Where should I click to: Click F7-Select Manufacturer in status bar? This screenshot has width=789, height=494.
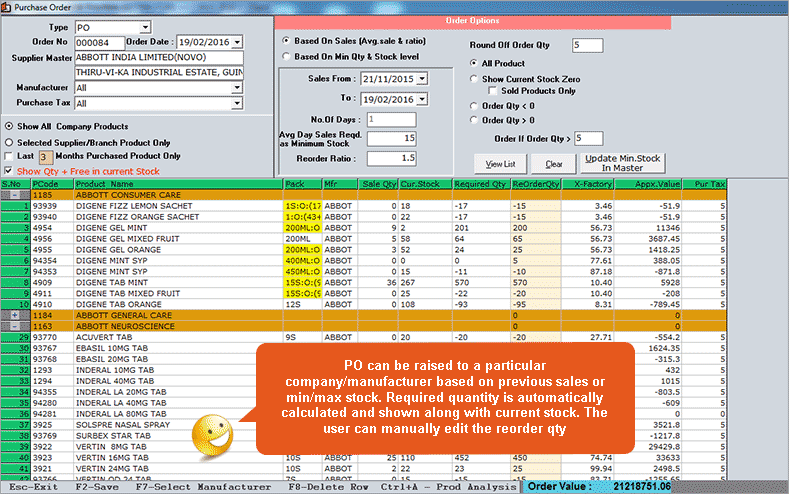coord(203,487)
